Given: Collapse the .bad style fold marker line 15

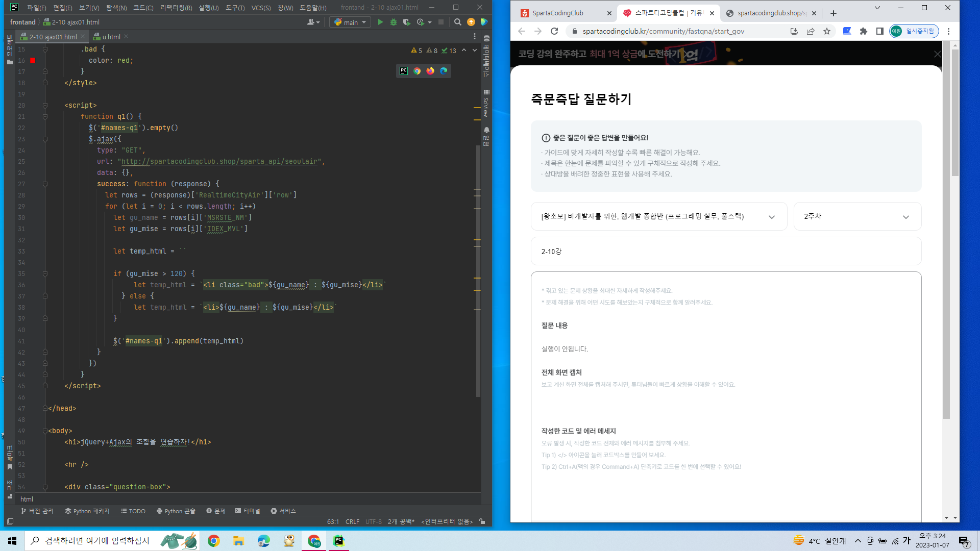Looking at the screenshot, I should (x=45, y=49).
